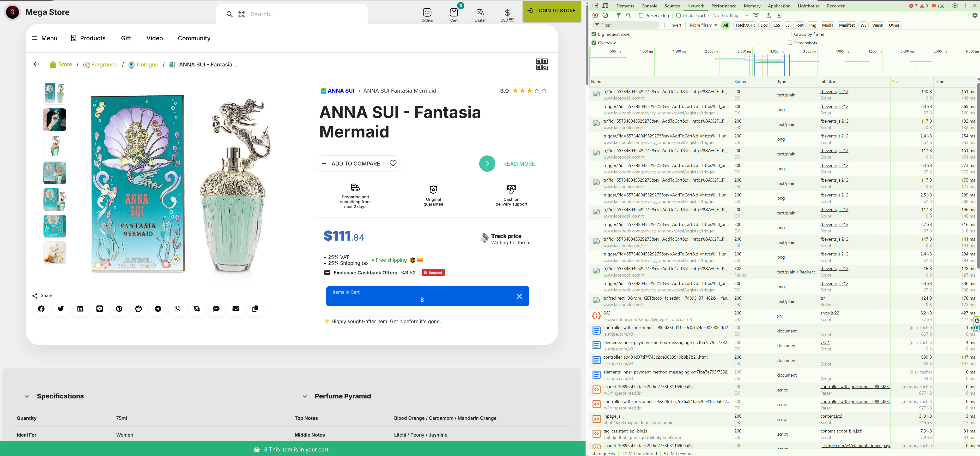Export HAR download icon

[779, 15]
